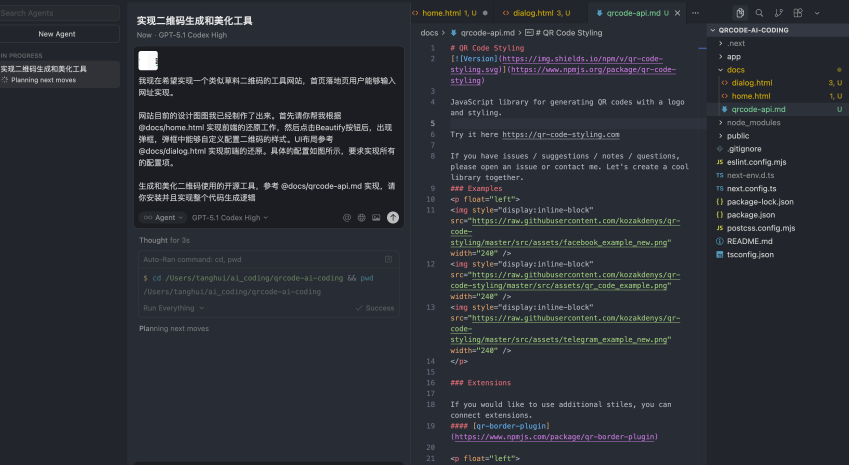Click the web globe icon in chat input
The height and width of the screenshot is (465, 849).
(x=361, y=217)
